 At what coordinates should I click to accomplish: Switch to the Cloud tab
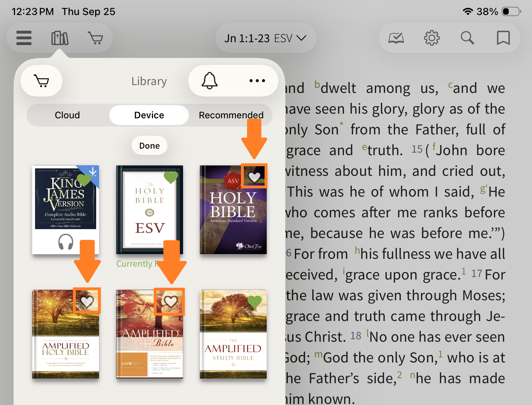point(67,115)
